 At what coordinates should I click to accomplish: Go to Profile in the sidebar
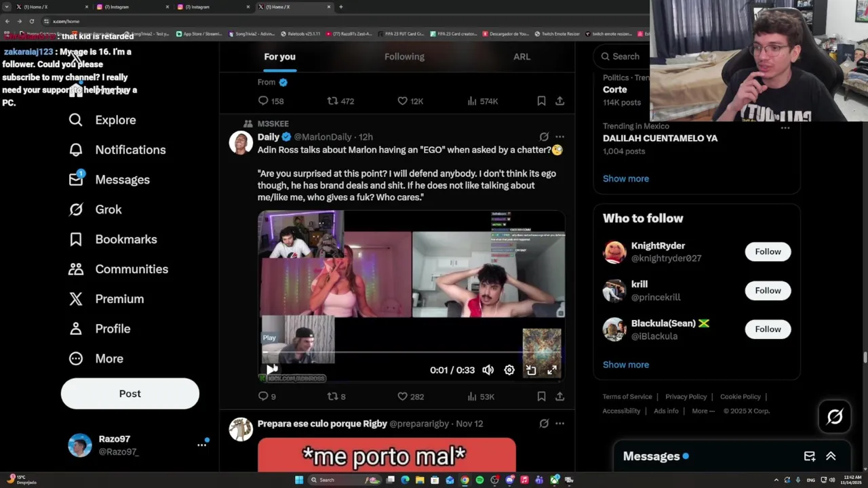[99, 329]
